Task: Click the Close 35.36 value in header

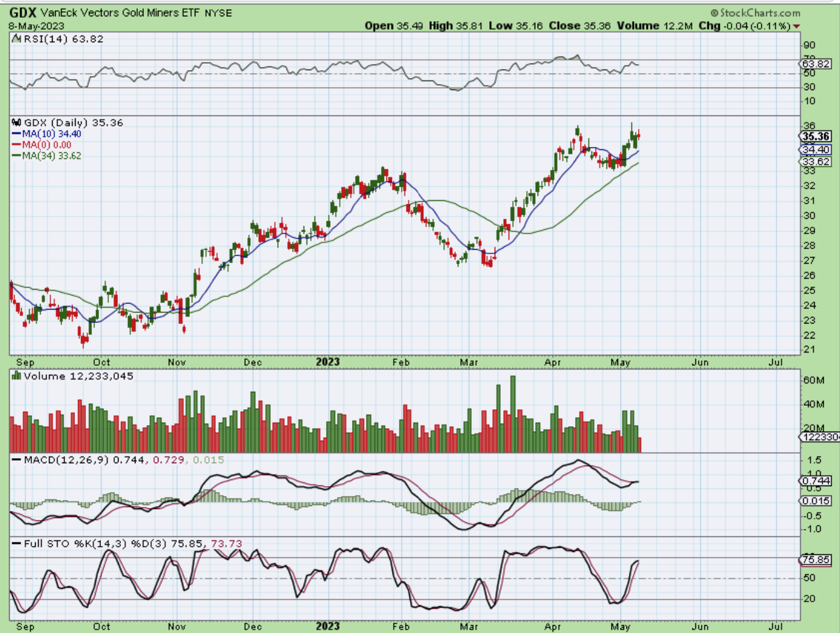Action: [x=579, y=26]
